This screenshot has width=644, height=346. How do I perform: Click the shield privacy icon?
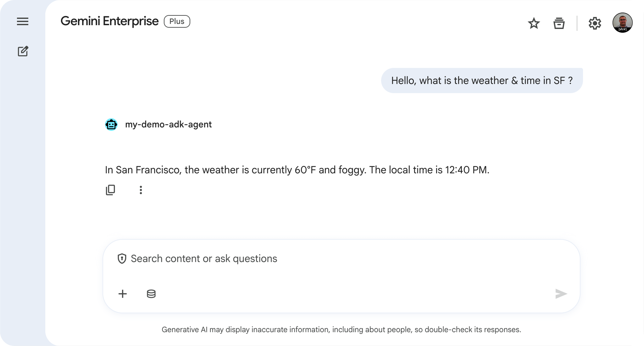coord(122,259)
